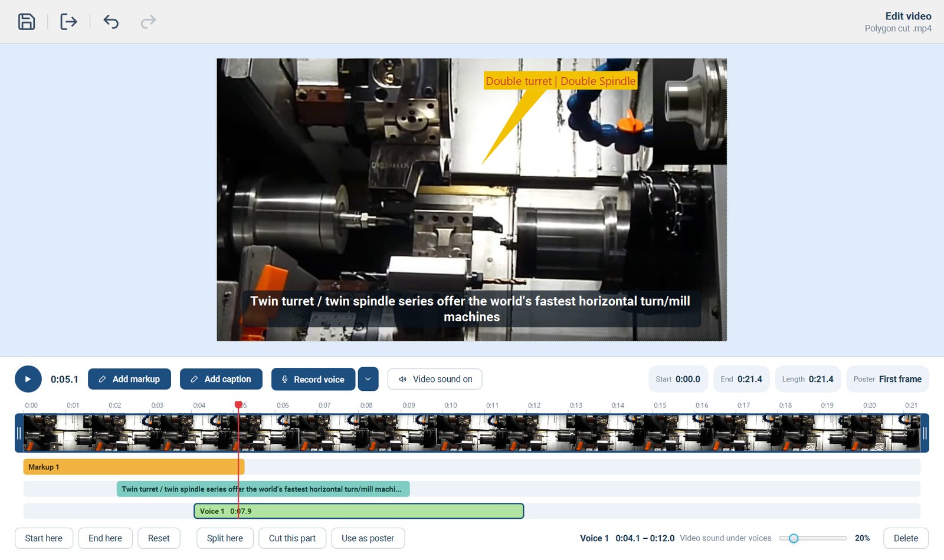Click Use as poster button
This screenshot has height=560, width=944.
click(368, 538)
